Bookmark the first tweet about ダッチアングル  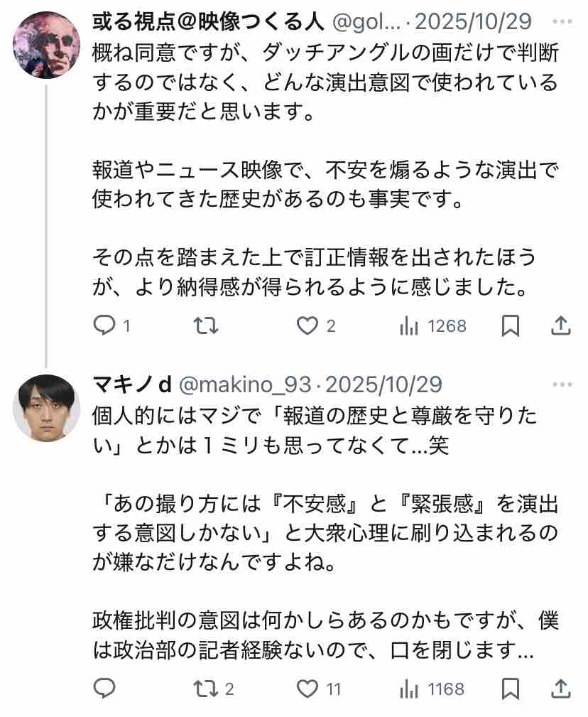[x=510, y=326]
